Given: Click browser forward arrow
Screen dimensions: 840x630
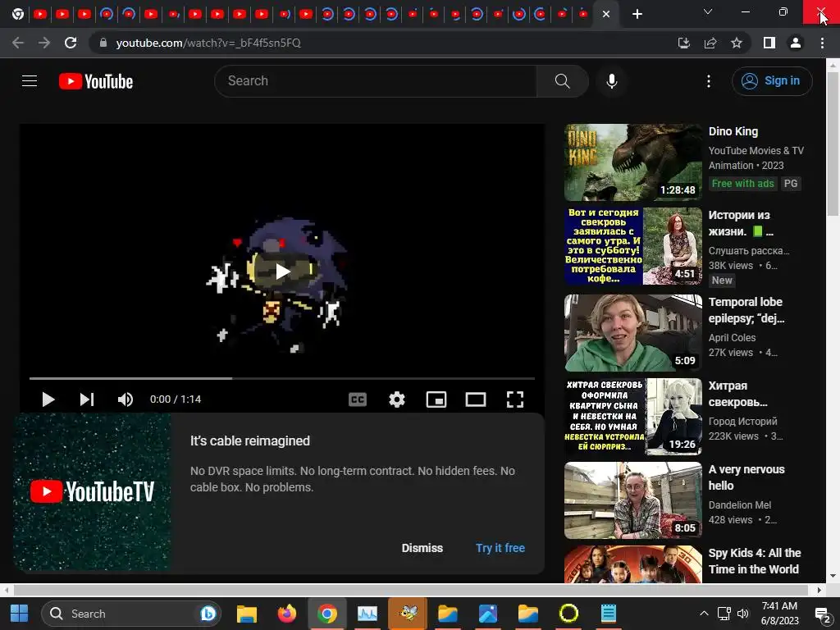Looking at the screenshot, I should click(44, 43).
